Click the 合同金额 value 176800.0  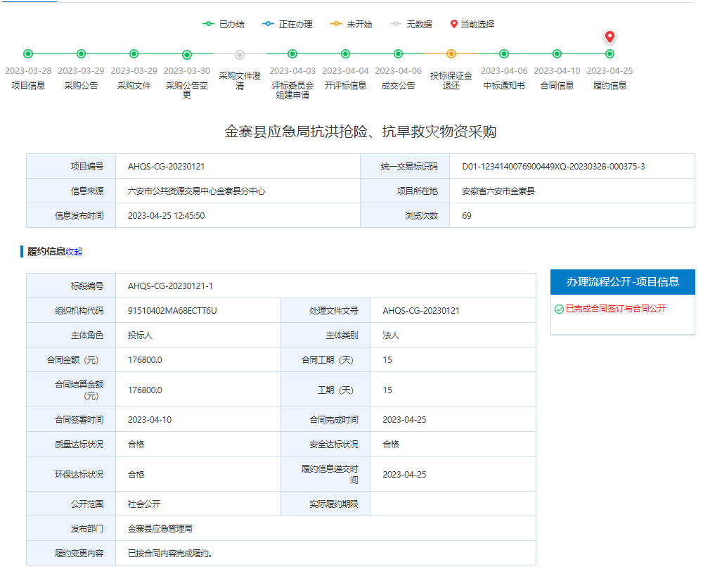145,360
